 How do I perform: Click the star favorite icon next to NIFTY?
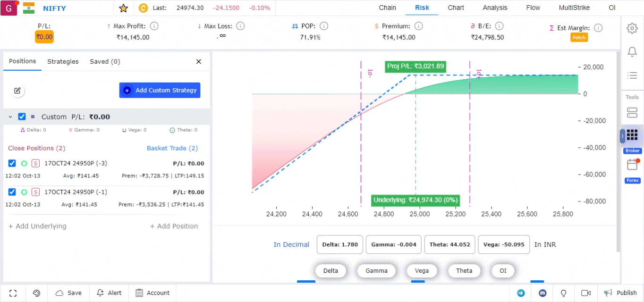click(x=123, y=8)
